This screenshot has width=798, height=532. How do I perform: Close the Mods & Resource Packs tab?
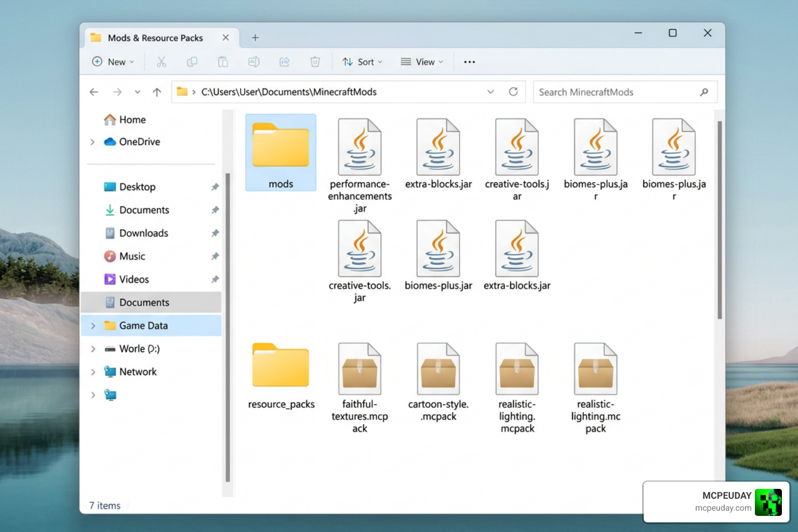tap(225, 37)
